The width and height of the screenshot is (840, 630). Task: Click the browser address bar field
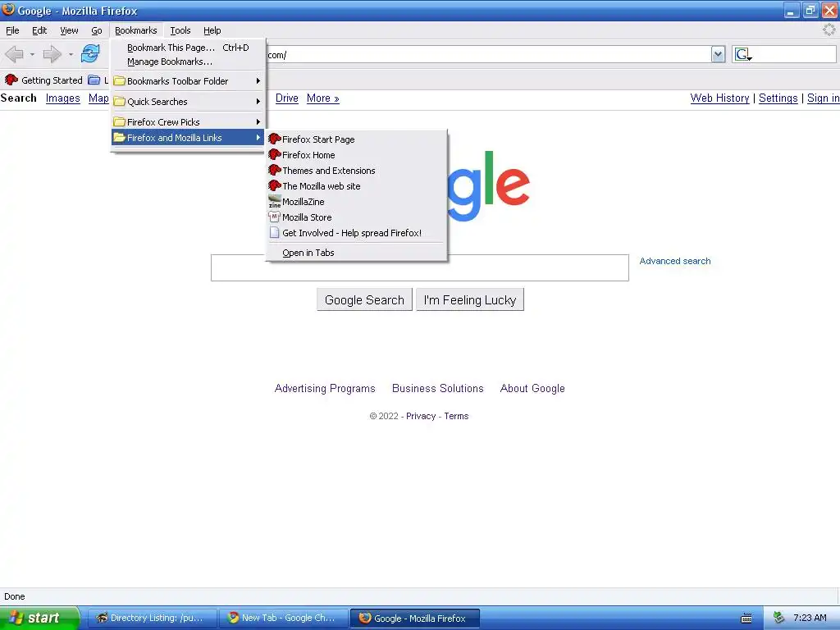[487, 54]
